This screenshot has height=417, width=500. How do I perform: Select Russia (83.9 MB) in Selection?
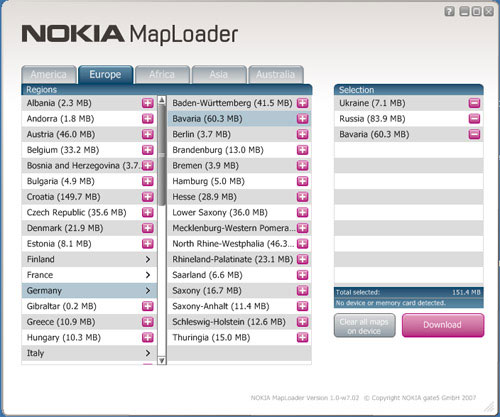pyautogui.click(x=372, y=119)
